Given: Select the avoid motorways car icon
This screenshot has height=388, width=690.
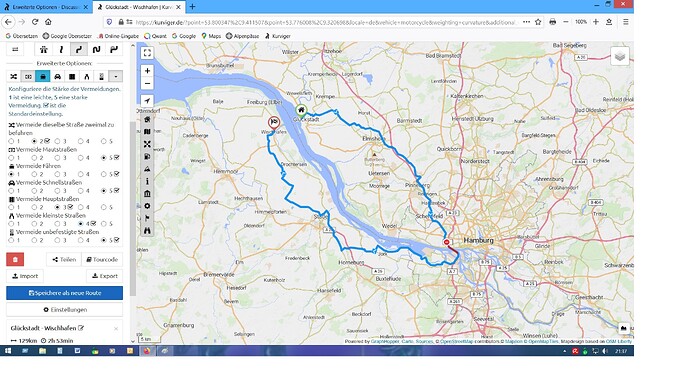Looking at the screenshot, I should (57, 77).
